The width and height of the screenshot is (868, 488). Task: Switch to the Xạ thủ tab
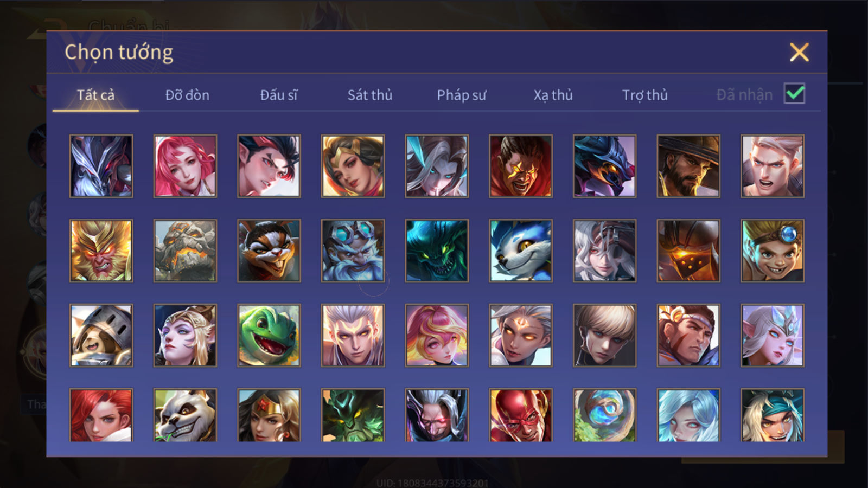[553, 95]
